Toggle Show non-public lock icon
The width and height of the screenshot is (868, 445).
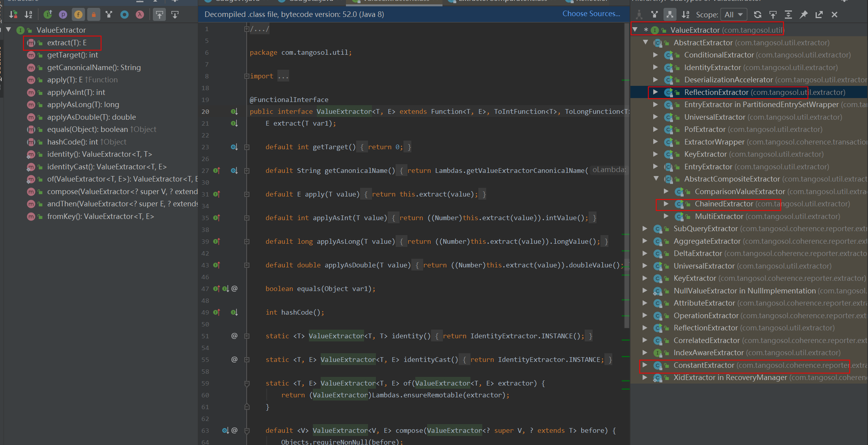tap(94, 15)
